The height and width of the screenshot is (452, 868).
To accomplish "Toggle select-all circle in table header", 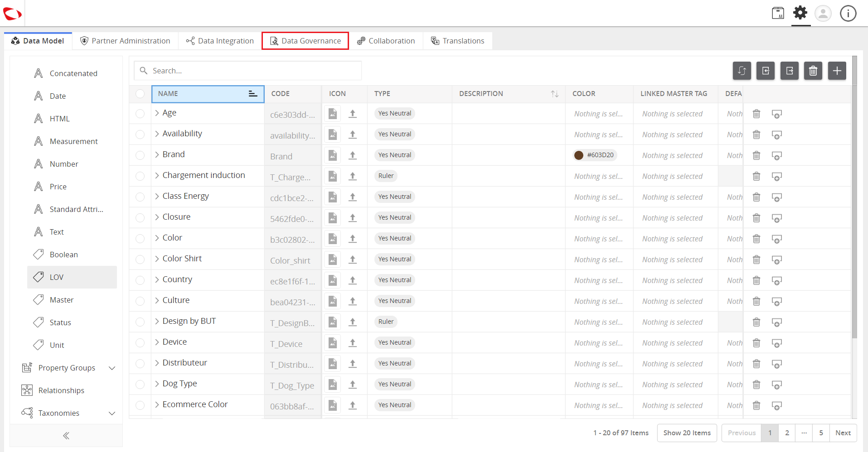I will click(x=140, y=94).
